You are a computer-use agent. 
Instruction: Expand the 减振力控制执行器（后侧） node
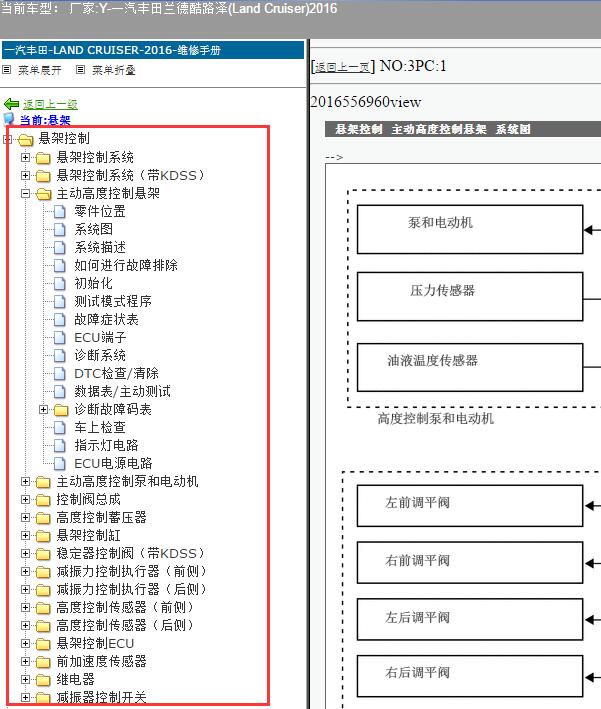(25, 590)
